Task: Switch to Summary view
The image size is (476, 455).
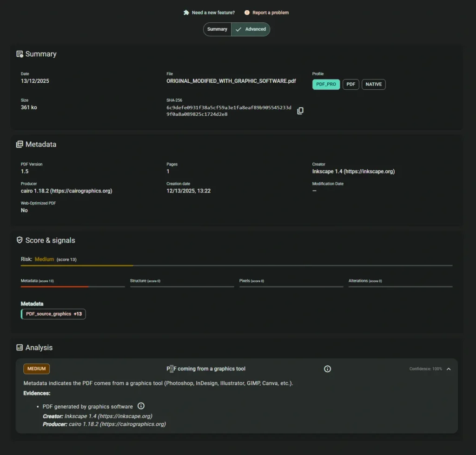Action: pyautogui.click(x=217, y=29)
